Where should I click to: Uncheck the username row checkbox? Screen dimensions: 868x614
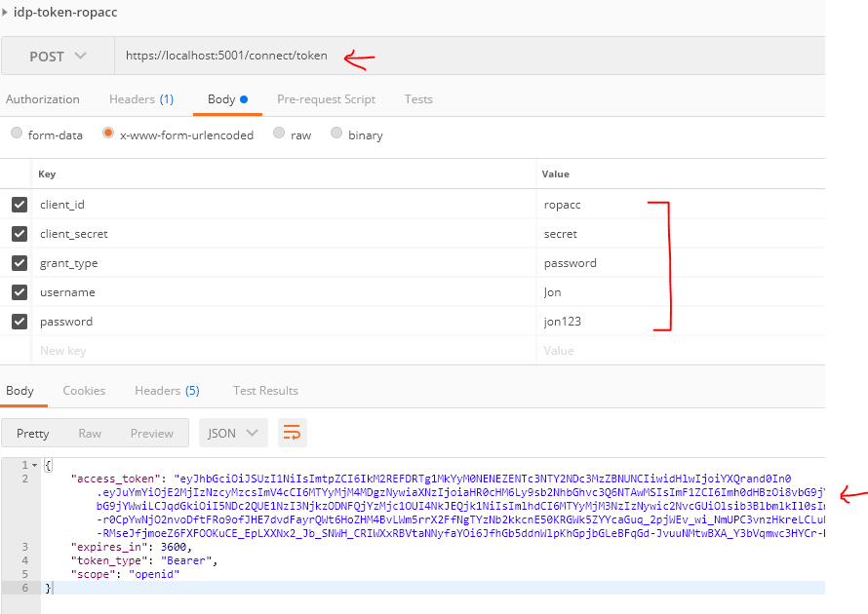pyautogui.click(x=20, y=292)
